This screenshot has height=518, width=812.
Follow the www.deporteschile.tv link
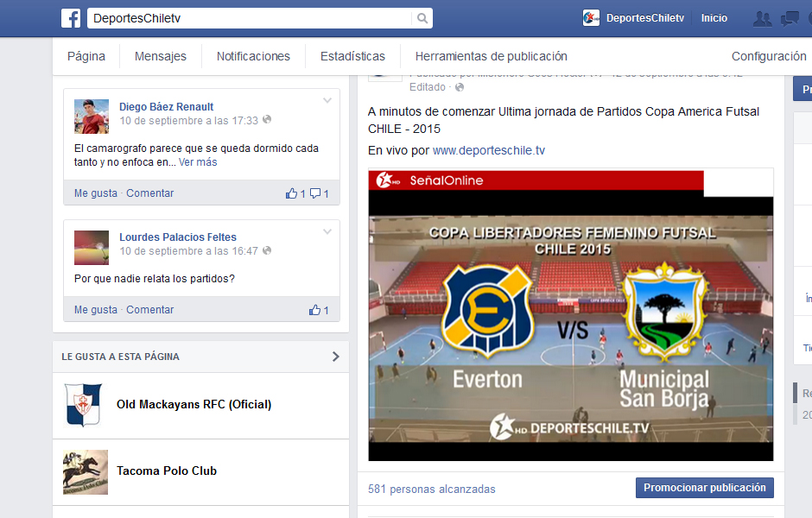coord(488,150)
